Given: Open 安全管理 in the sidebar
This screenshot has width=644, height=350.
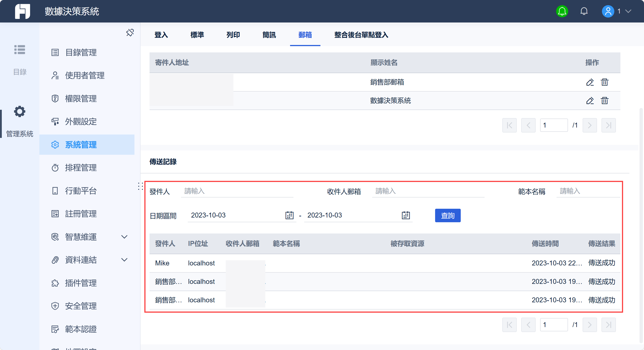Looking at the screenshot, I should coord(80,306).
